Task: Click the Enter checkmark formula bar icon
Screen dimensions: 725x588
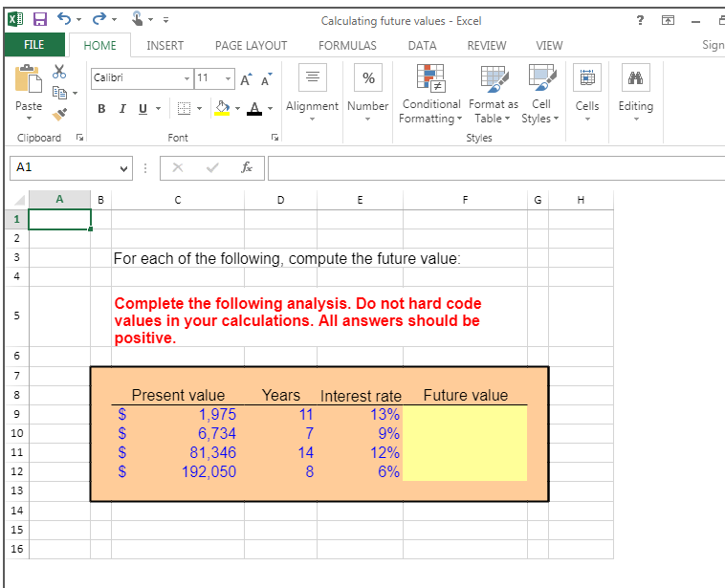Action: (212, 168)
